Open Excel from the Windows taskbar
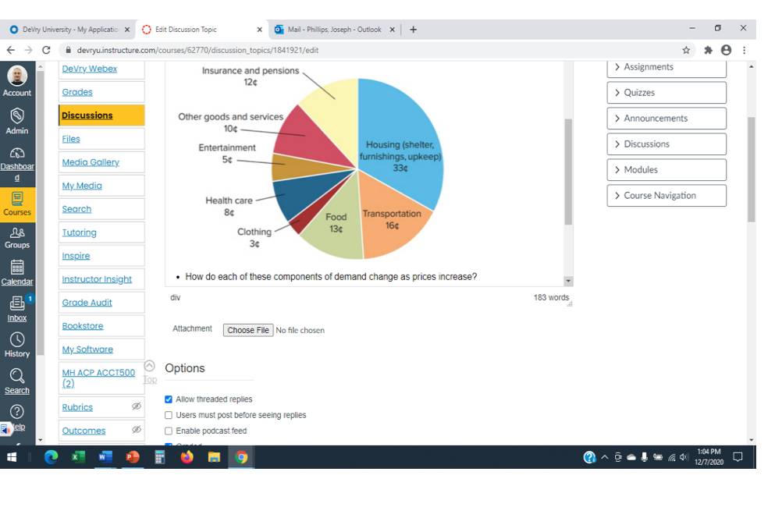The height and width of the screenshot is (532, 782). click(x=78, y=456)
